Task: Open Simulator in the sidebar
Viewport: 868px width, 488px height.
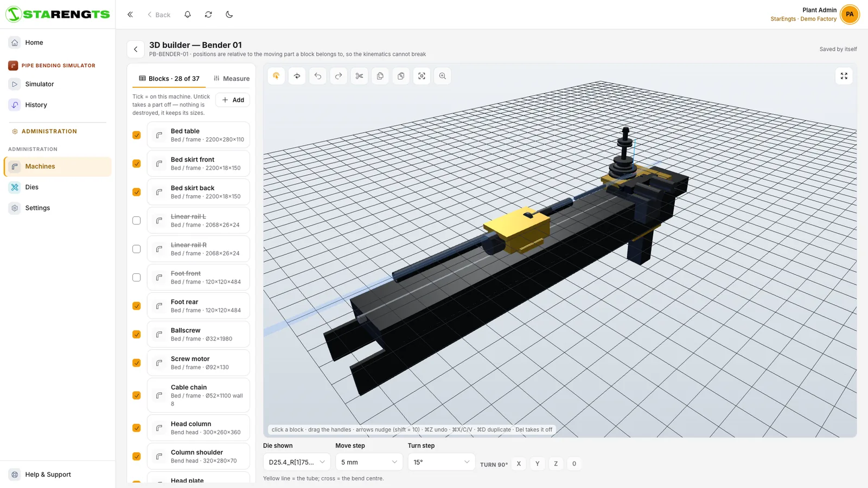Action: tap(58, 84)
